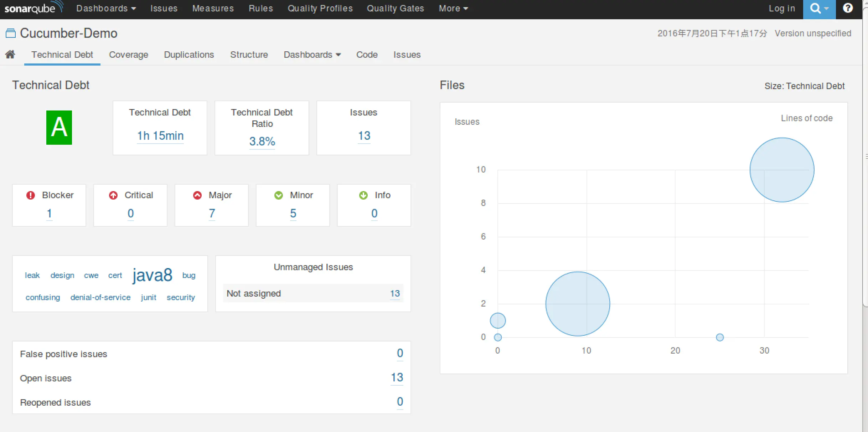Open the Quality Gates menu item
Screen dimensions: 868x432
tap(395, 8)
